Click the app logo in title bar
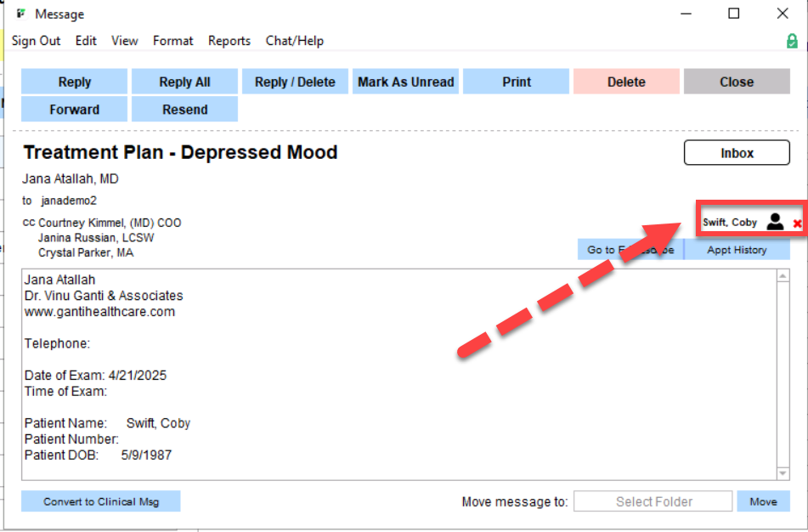Screen dimensions: 808x532 20,14
